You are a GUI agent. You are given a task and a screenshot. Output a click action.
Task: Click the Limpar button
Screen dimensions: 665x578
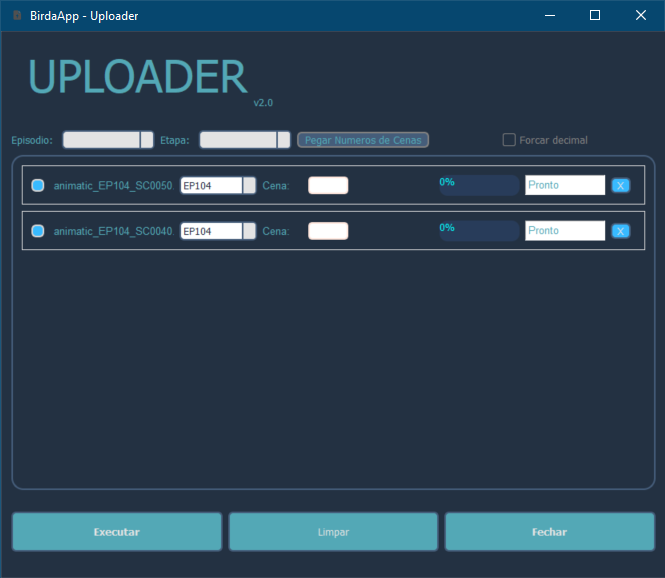point(333,532)
